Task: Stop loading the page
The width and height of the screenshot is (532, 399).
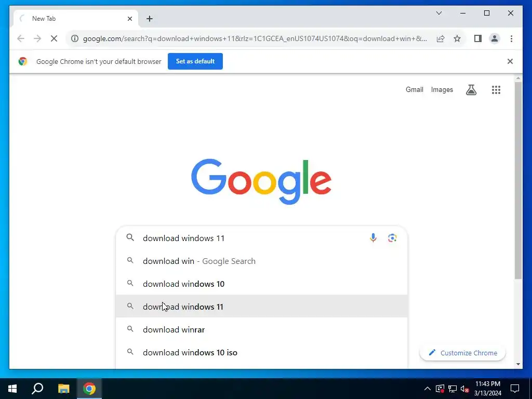Action: pyautogui.click(x=54, y=38)
